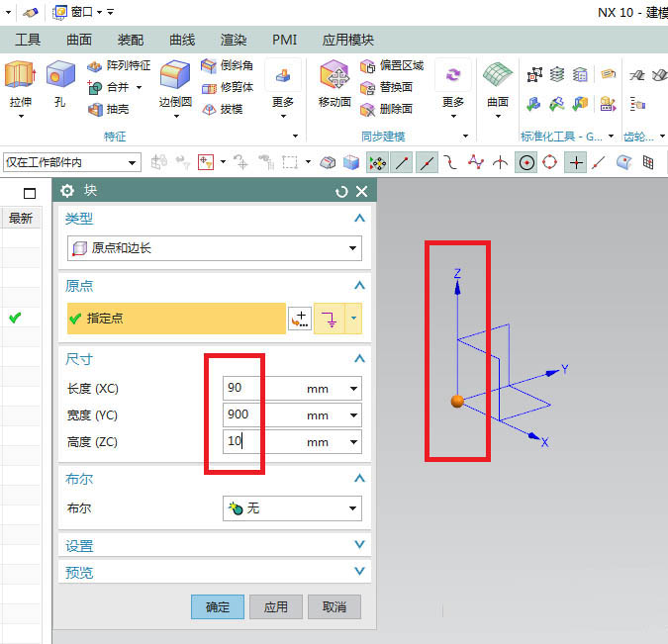The height and width of the screenshot is (644, 668).
Task: Switch to the 曲面 ribbon tab
Action: pyautogui.click(x=79, y=40)
